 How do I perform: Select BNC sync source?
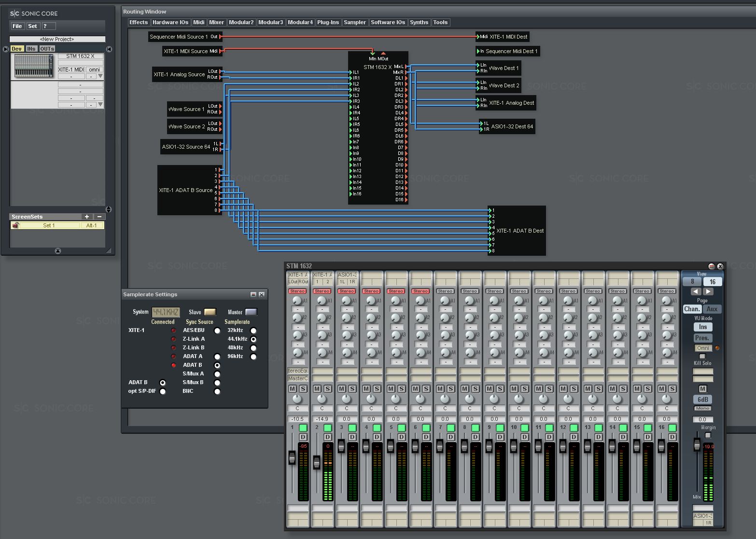217,391
